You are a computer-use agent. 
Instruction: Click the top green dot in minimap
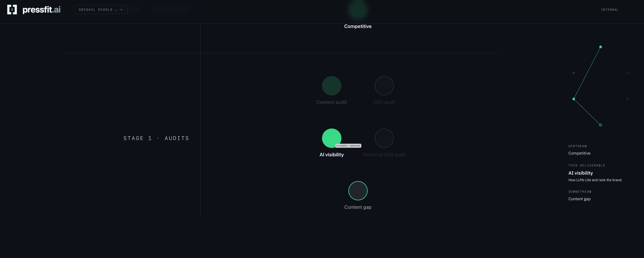tap(601, 47)
